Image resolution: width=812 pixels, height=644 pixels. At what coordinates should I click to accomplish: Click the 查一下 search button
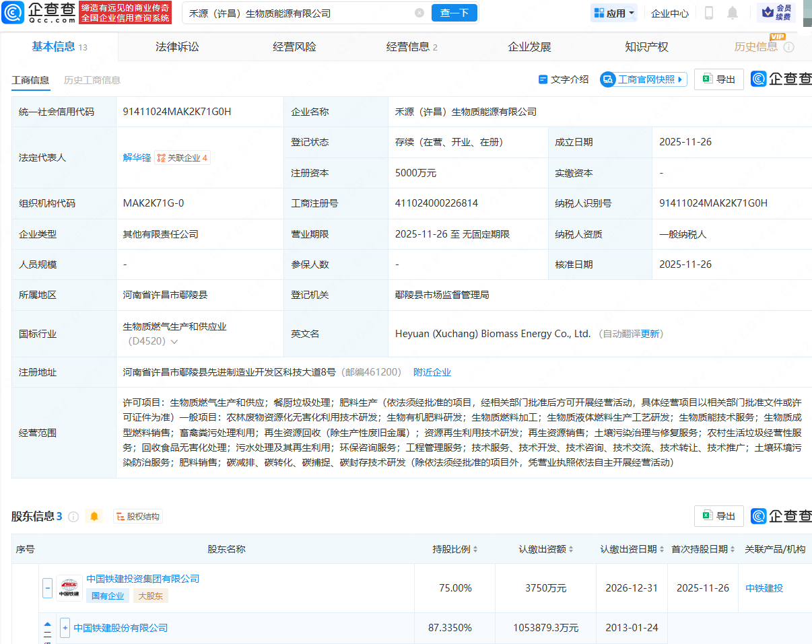pyautogui.click(x=454, y=13)
